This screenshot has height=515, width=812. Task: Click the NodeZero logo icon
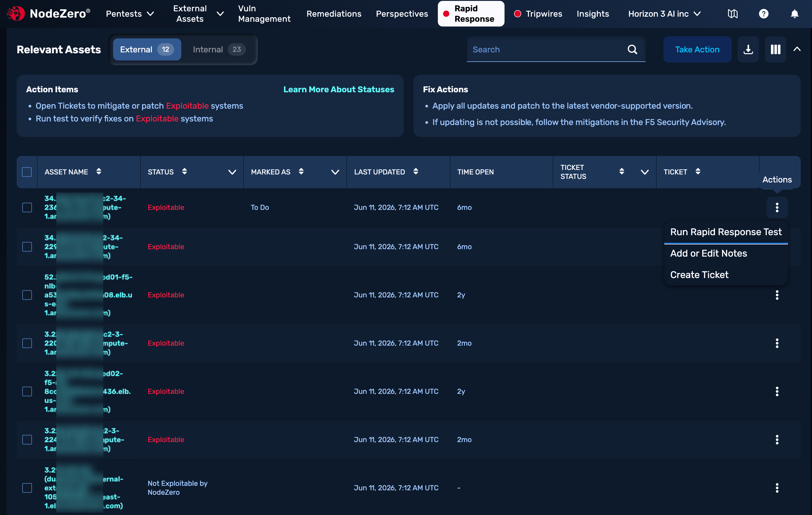[15, 13]
